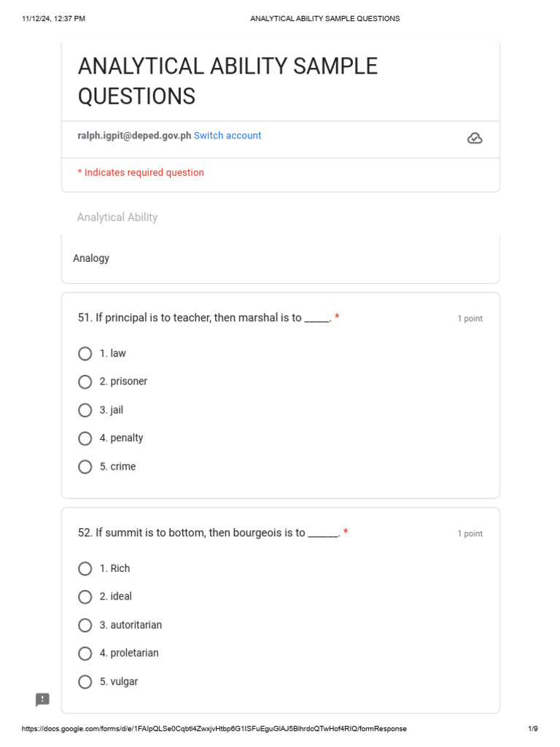Select the "1. law" radio option
Screen dimensions: 560x747
[85, 354]
